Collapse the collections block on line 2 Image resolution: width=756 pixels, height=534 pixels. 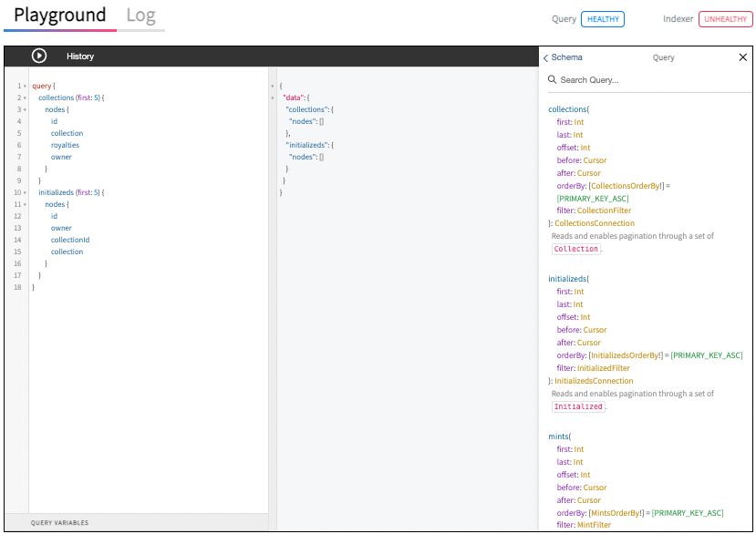coord(25,98)
